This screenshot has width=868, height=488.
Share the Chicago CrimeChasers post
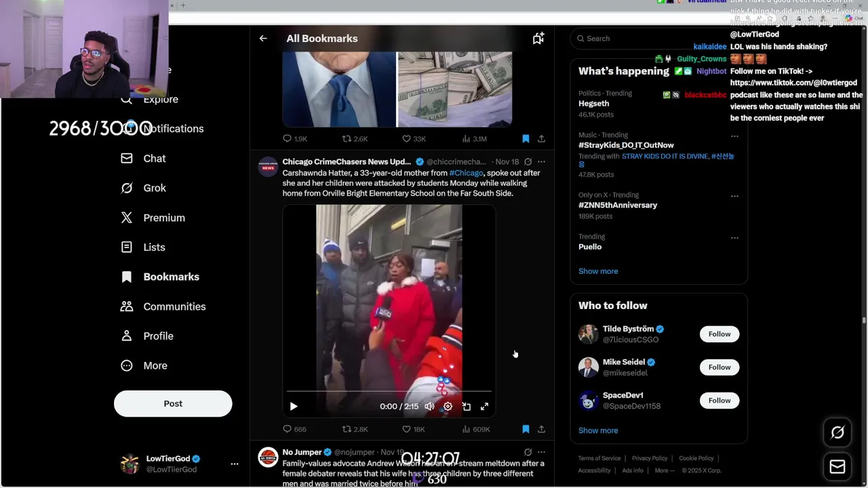pos(541,429)
